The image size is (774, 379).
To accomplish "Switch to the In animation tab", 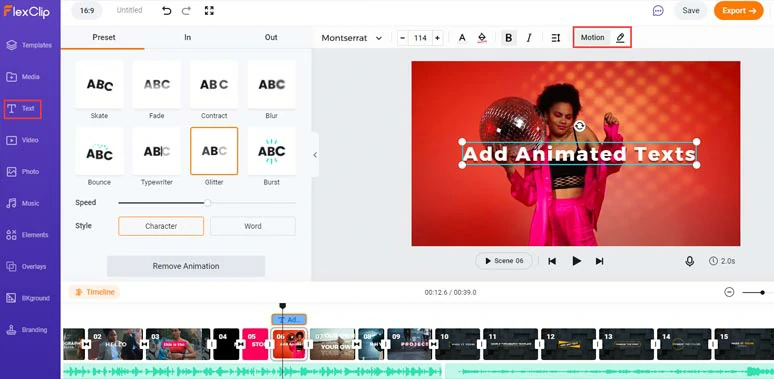I will (x=188, y=38).
